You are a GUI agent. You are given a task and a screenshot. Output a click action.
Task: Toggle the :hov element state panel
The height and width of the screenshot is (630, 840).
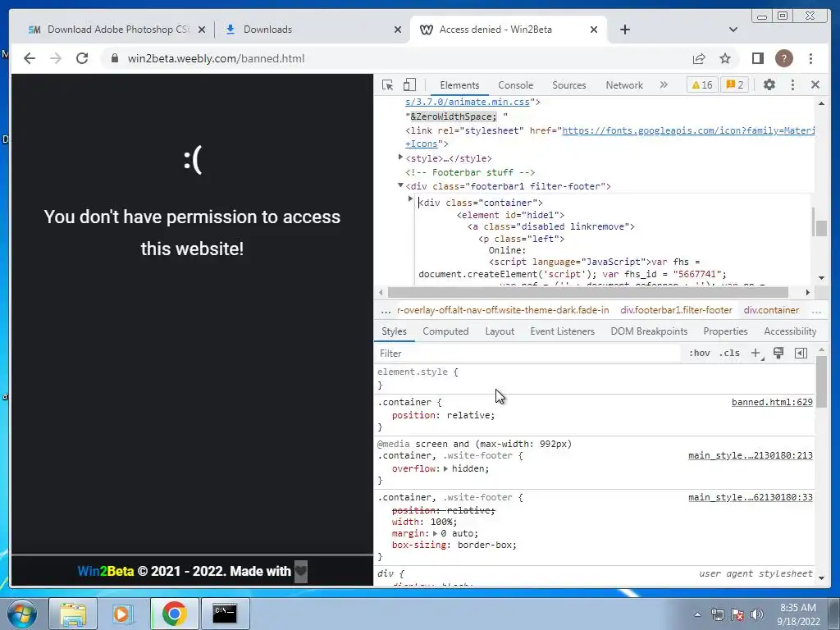tap(700, 353)
